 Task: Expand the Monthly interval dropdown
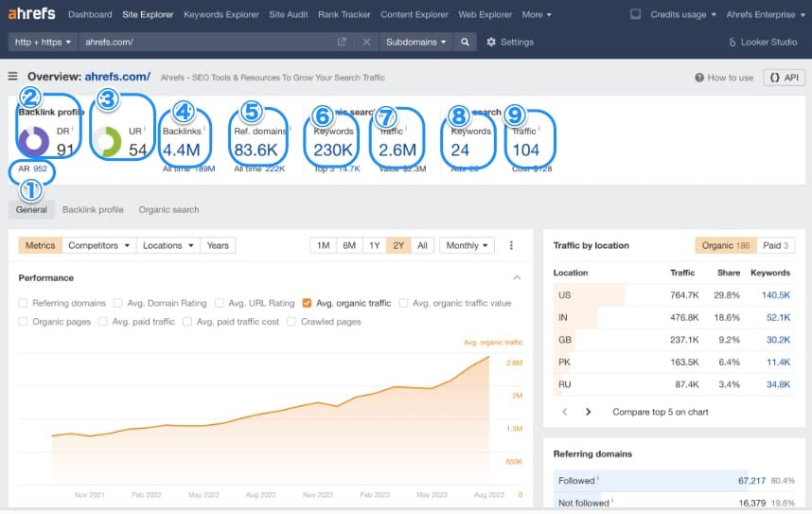[x=468, y=245]
